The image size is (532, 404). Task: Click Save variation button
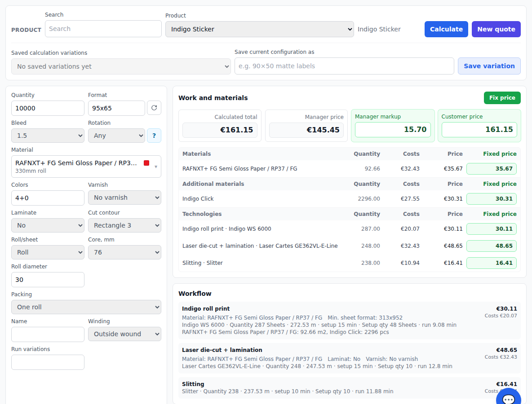click(x=489, y=66)
